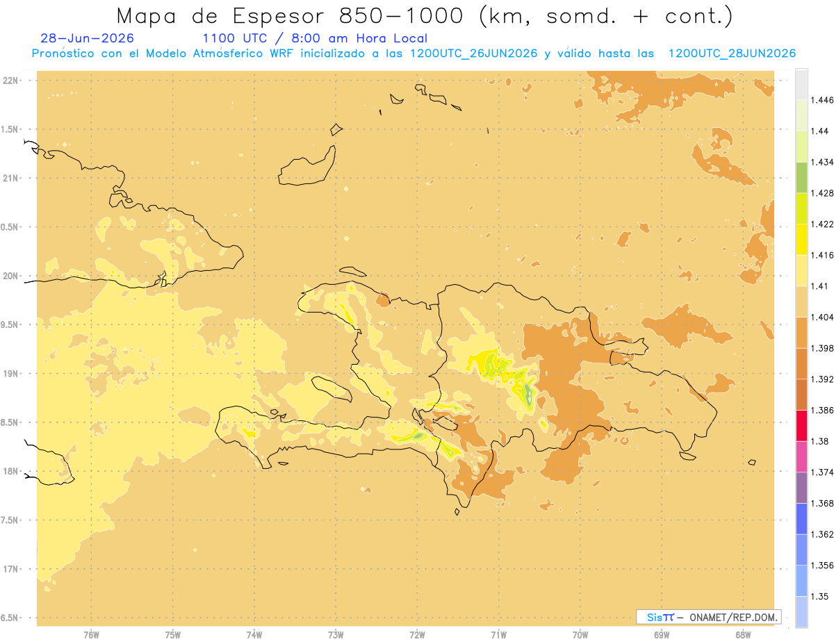Click the legend value 1.392
The height and width of the screenshot is (644, 834).
tap(823, 379)
